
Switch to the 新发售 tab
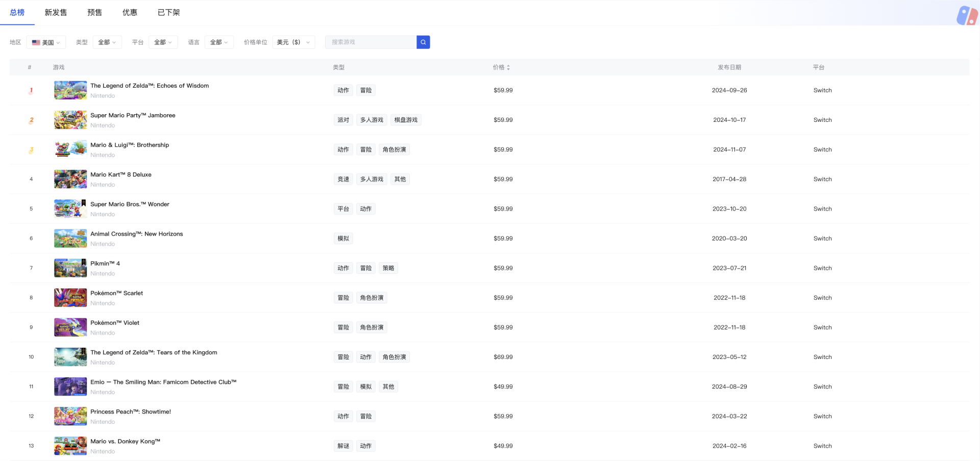click(56, 12)
